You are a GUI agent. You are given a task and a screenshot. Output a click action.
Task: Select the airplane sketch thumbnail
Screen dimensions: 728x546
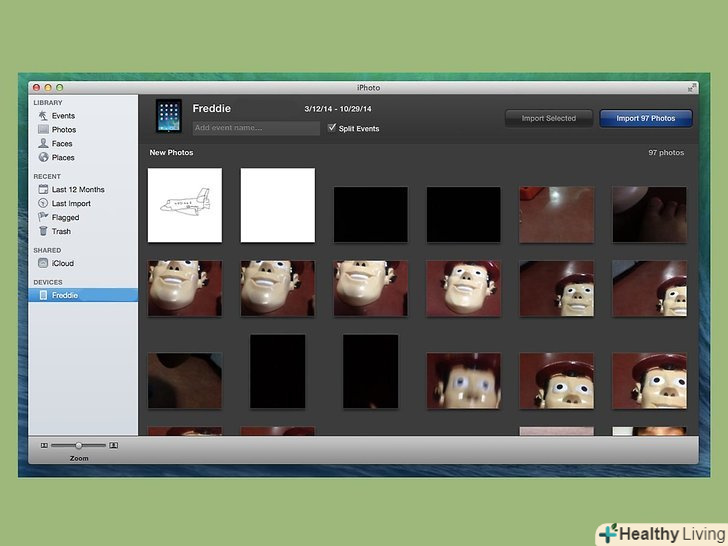click(185, 205)
